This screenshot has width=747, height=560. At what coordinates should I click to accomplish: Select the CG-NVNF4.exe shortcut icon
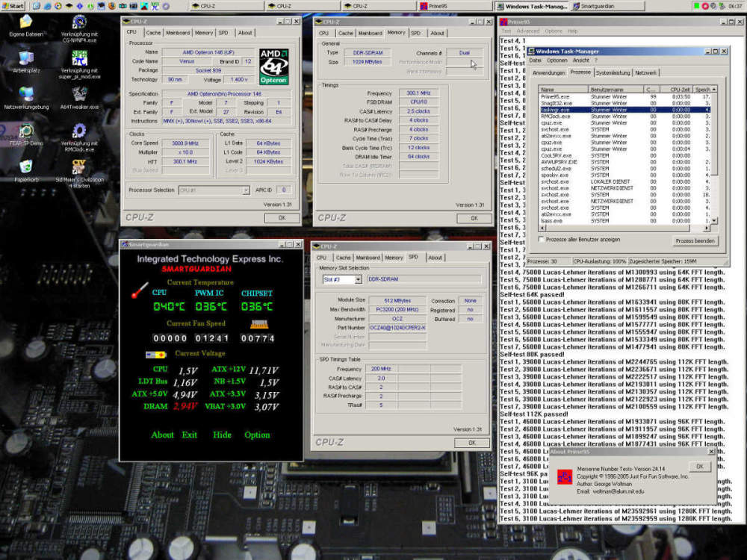tap(79, 22)
